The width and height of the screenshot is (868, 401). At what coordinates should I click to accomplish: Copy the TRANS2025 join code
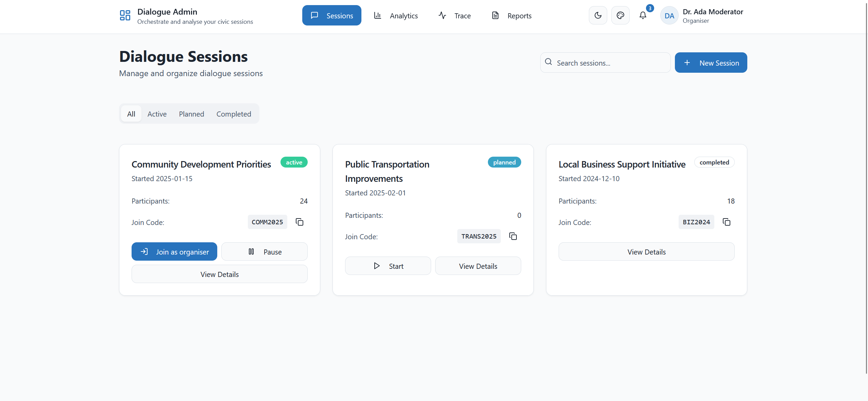pyautogui.click(x=513, y=236)
